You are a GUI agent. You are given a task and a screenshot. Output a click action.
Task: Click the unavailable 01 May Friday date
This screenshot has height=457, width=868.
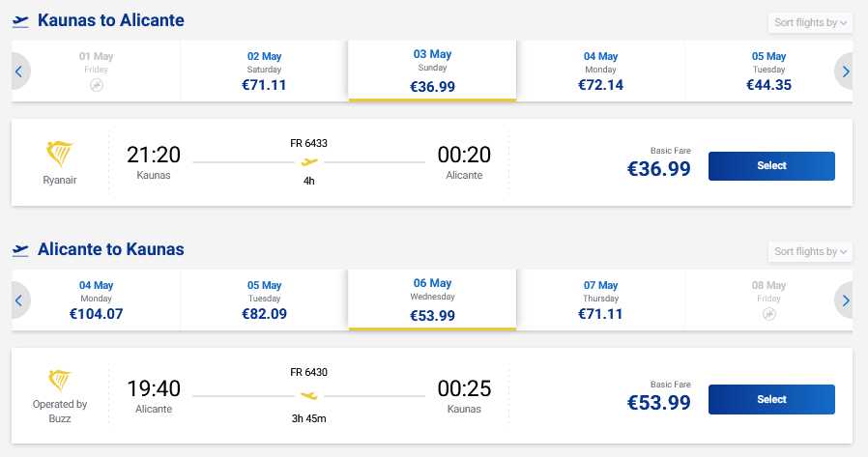coord(96,71)
